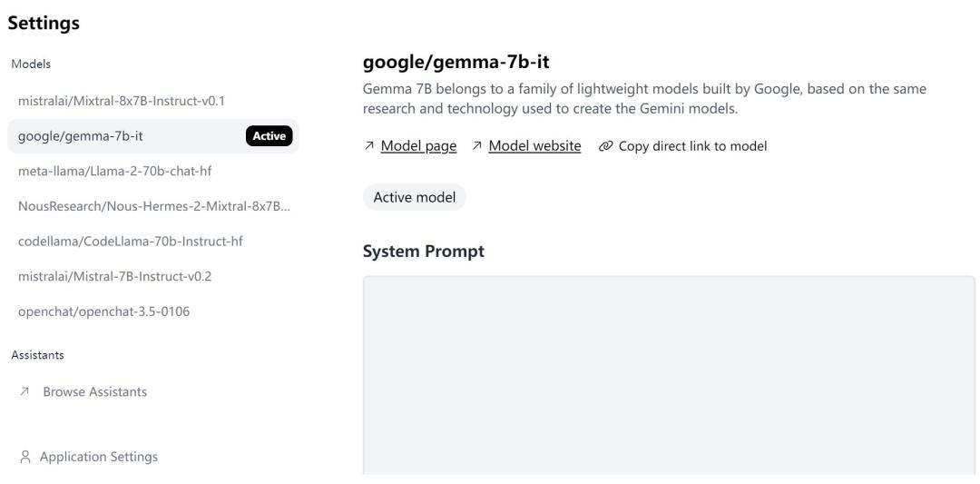Image resolution: width=980 pixels, height=484 pixels.
Task: Select codellama/CodeLlama-70b-Instruct-hf model
Action: (131, 242)
